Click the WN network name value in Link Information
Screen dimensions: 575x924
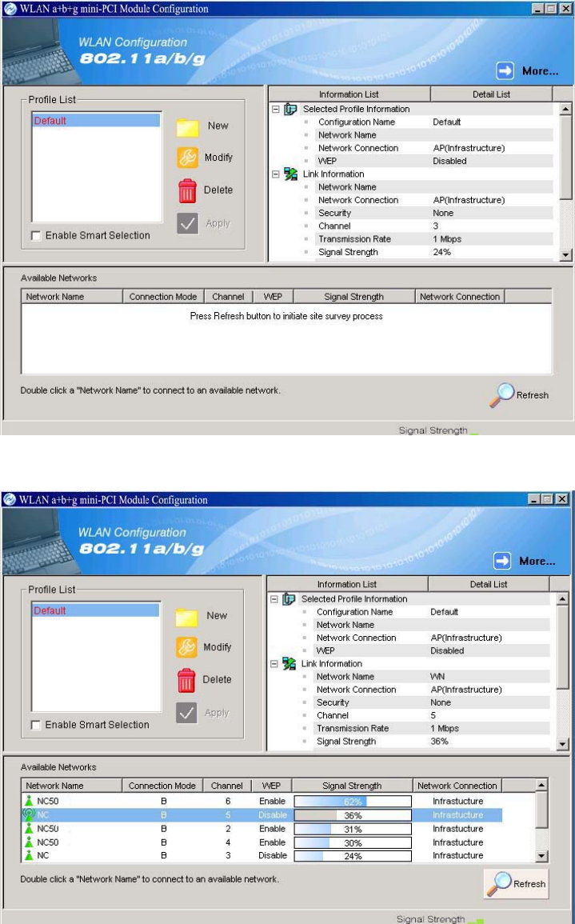tap(437, 677)
